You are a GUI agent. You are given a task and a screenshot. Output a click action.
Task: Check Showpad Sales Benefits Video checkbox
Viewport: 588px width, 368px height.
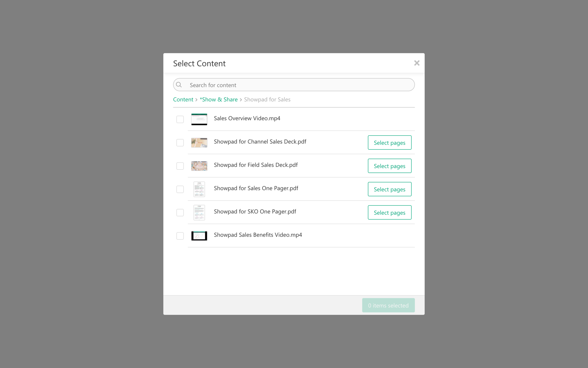[x=180, y=236]
